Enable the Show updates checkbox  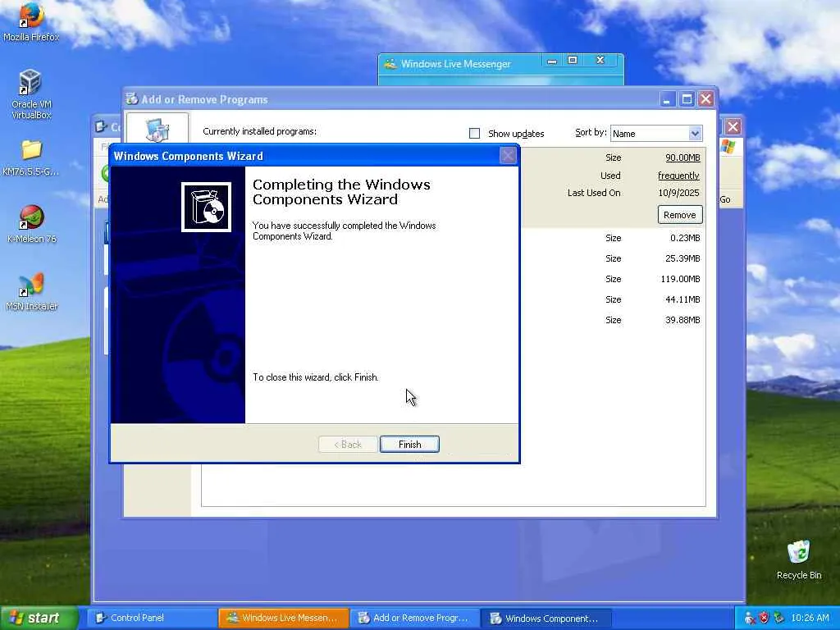[474, 134]
